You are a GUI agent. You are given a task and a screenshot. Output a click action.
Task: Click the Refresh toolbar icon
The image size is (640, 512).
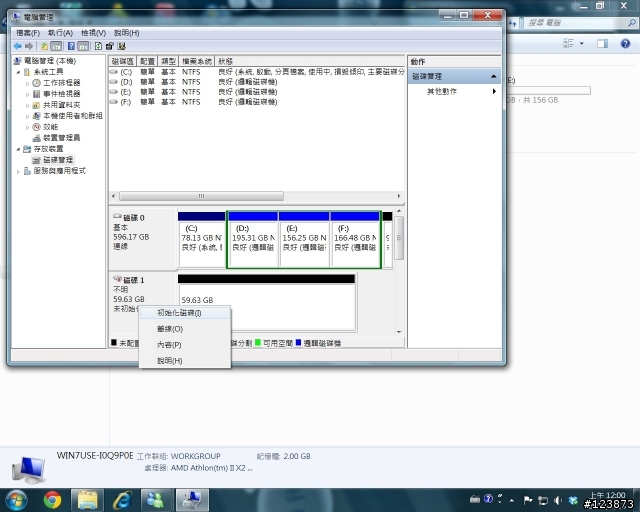98,46
